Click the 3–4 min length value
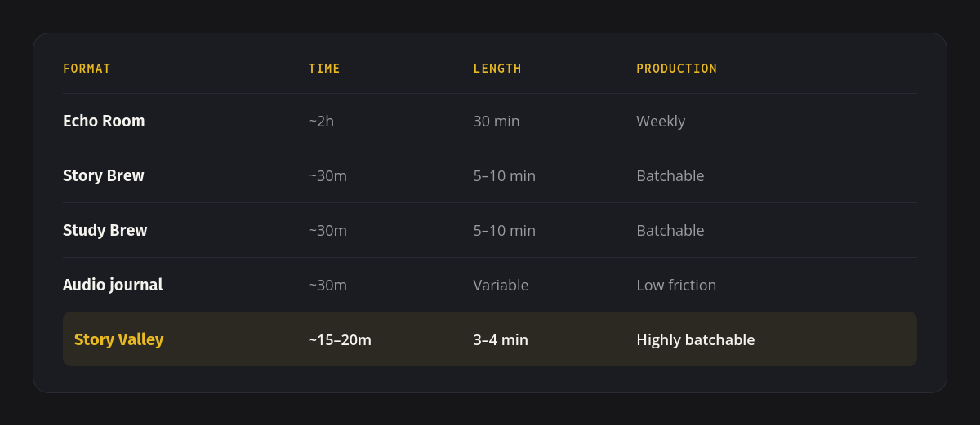Screen dimensions: 980x425 click(501, 339)
